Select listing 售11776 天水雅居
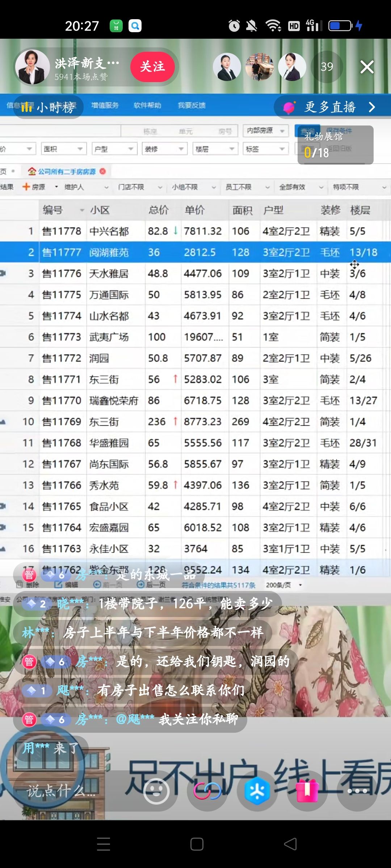 (195, 273)
